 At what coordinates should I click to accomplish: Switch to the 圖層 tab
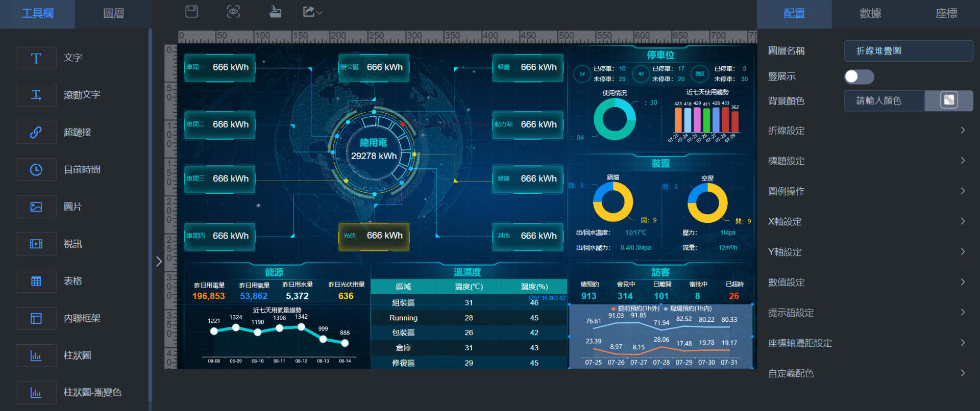pyautogui.click(x=113, y=14)
